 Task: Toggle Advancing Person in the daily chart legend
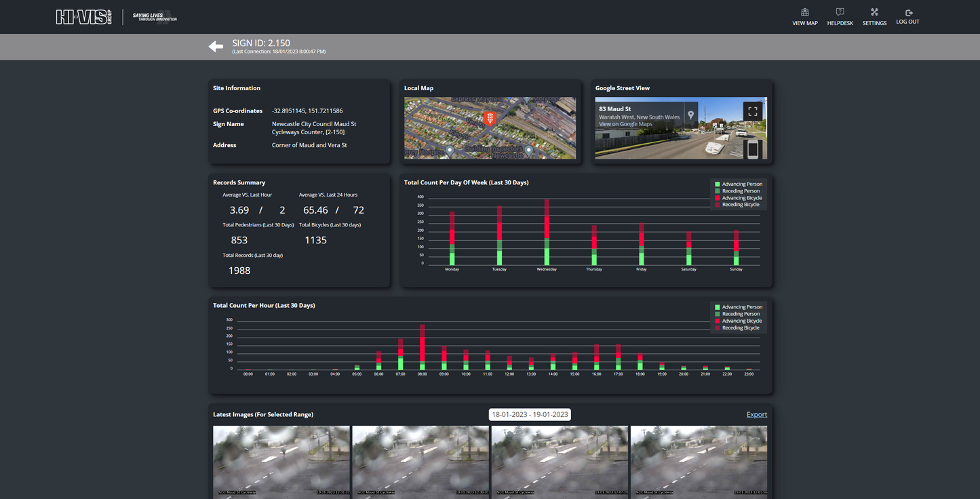click(737, 184)
